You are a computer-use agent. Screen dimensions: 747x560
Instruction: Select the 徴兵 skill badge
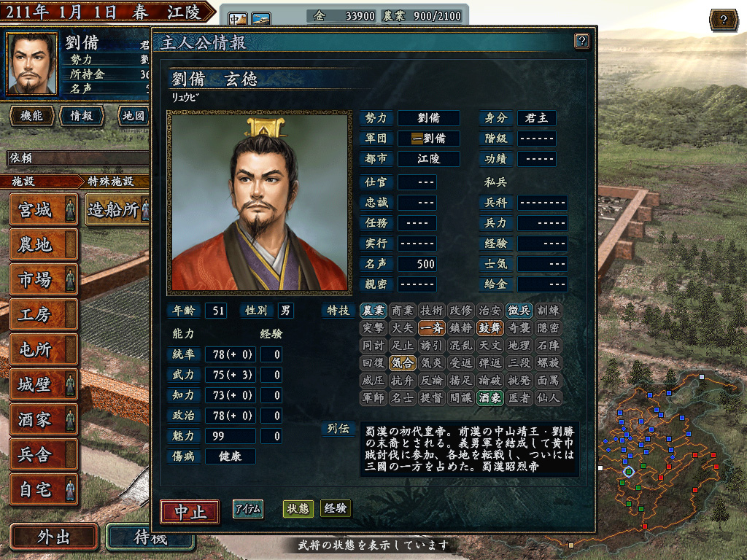point(519,311)
